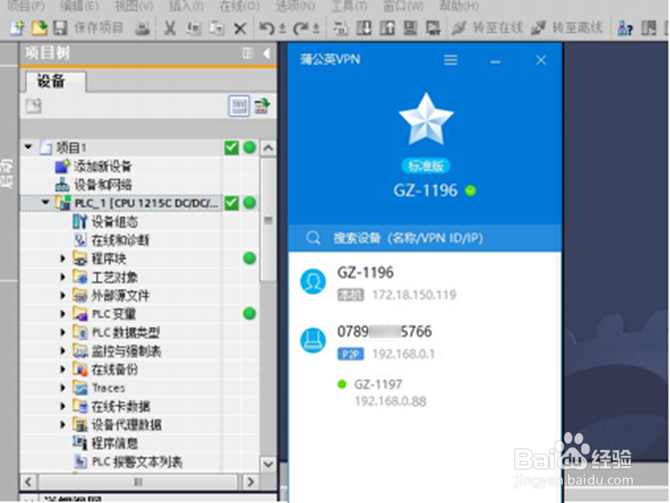Open the Edit menu
670x503 pixels.
(79, 6)
